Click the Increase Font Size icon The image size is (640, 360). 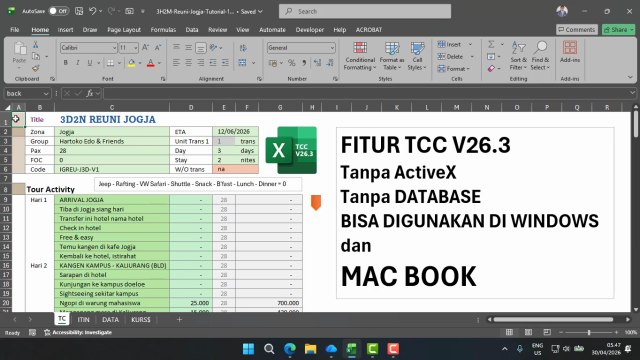coord(145,48)
